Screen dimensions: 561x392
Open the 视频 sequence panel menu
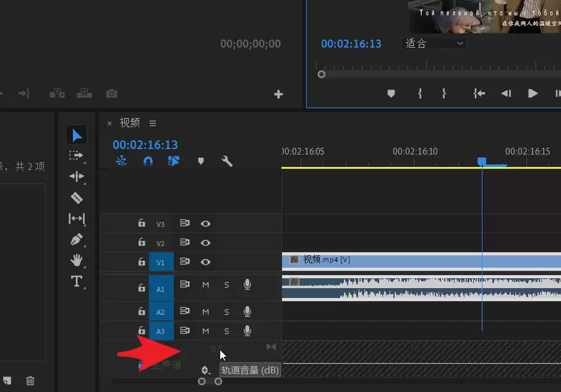153,123
